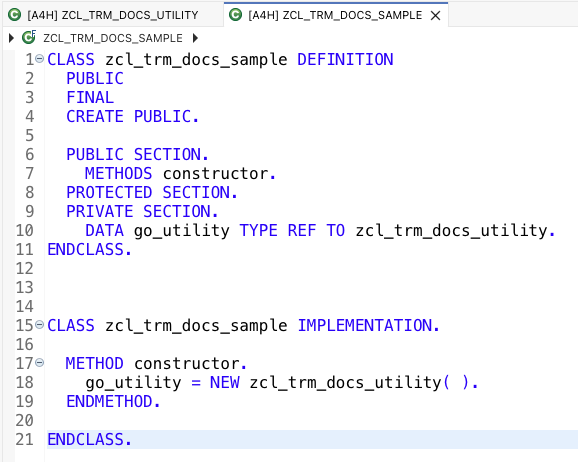
Task: Click the breadcrumb class icon beside ZCL_TRM_DOCS_SAMPLE
Action: tap(29, 38)
